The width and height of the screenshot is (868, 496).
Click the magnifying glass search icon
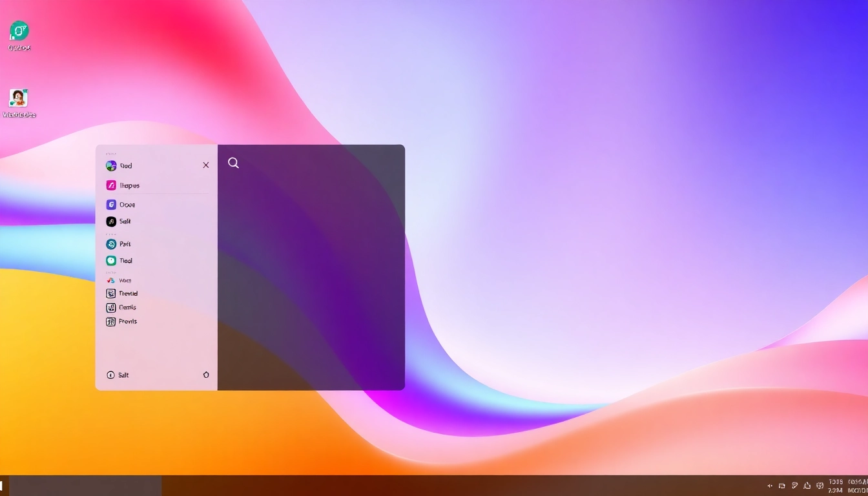pyautogui.click(x=234, y=163)
